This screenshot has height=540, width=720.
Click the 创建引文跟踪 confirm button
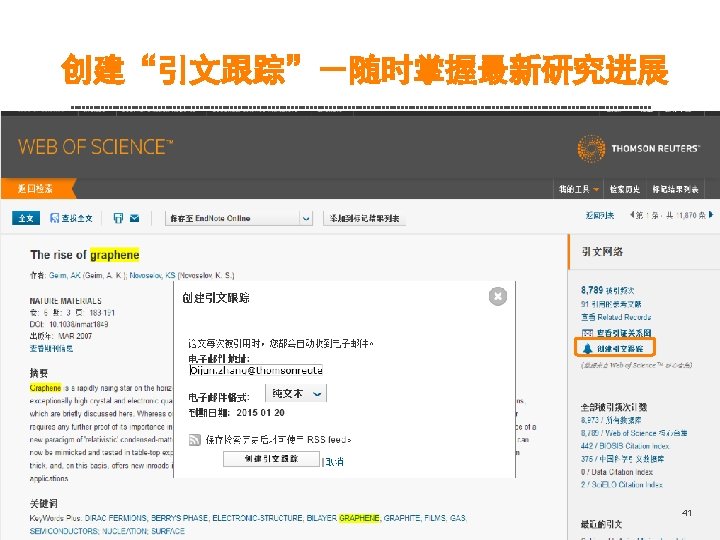click(x=271, y=459)
